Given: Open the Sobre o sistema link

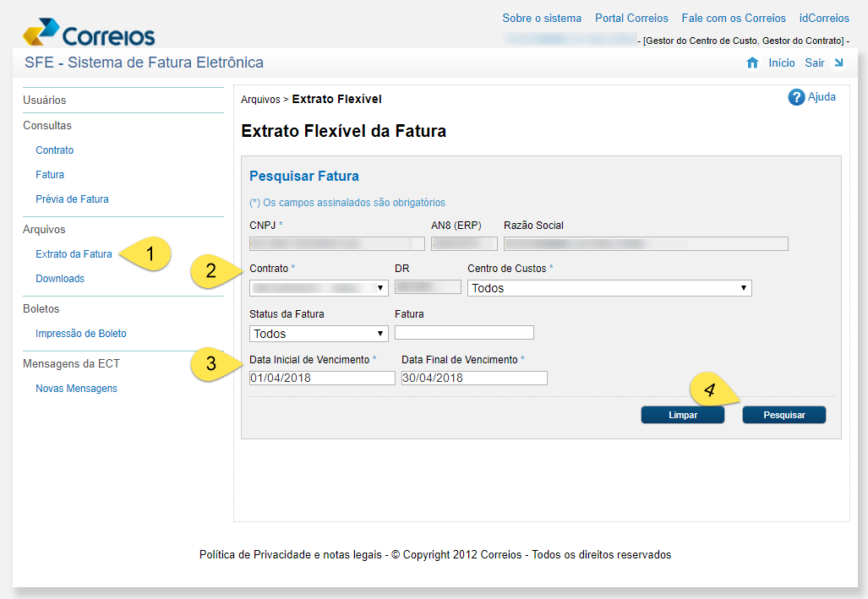Looking at the screenshot, I should (542, 19).
